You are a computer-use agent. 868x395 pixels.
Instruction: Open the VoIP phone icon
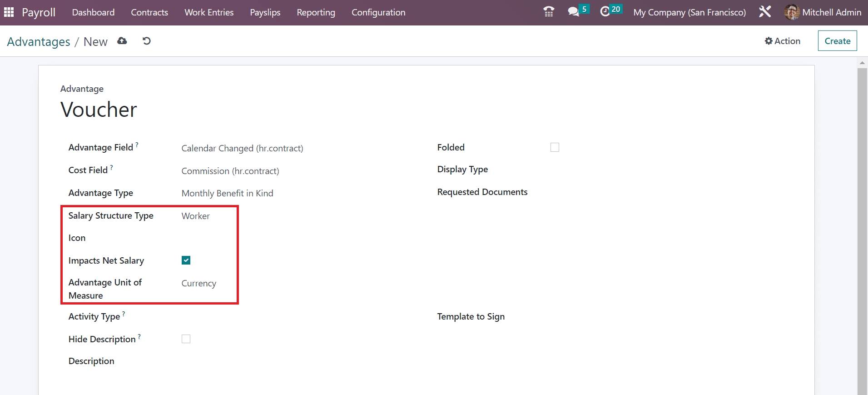(549, 12)
